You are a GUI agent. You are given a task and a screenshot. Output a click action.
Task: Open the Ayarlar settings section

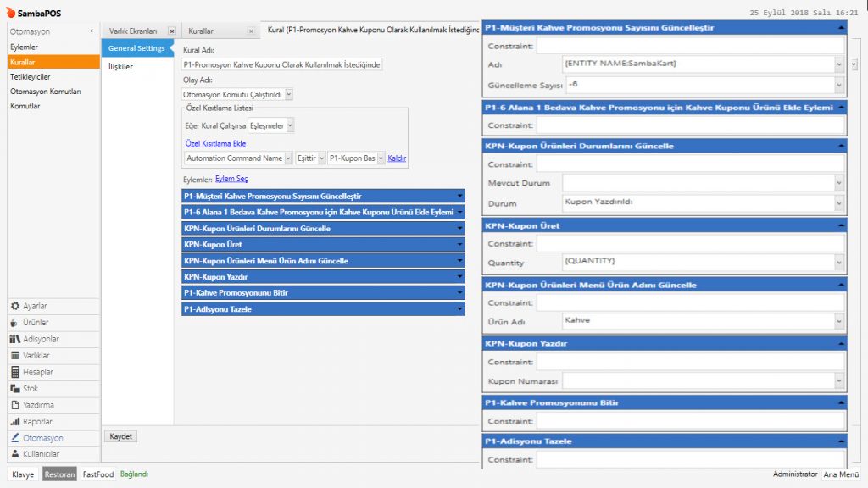pos(34,306)
